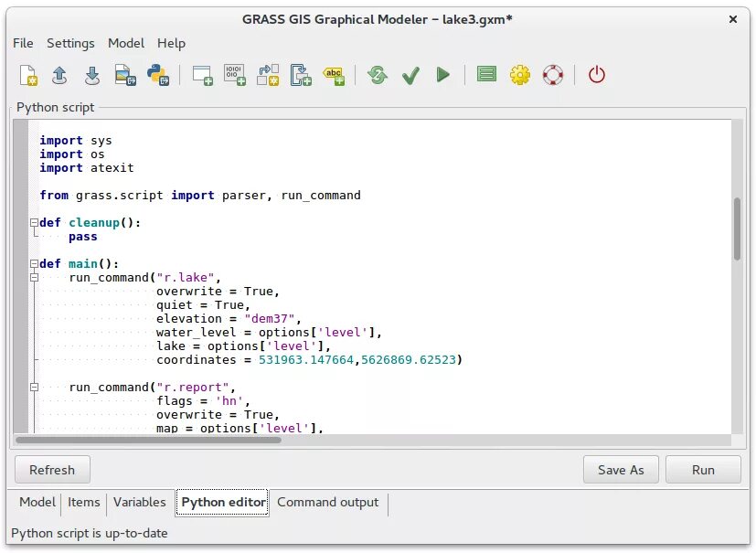Screen dimensions: 756x553
Task: Click the 'Python script is up-to-date' status text
Action: point(90,533)
